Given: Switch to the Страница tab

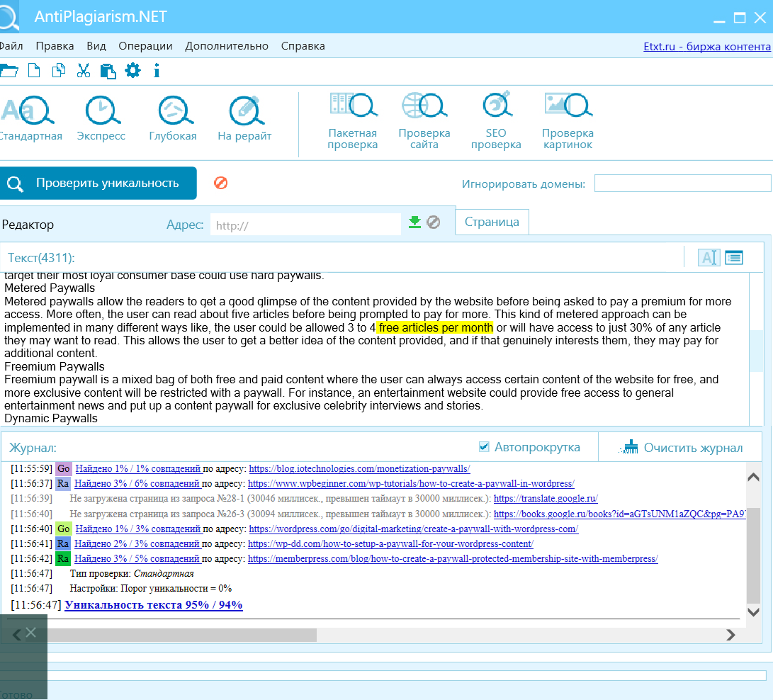Looking at the screenshot, I should pyautogui.click(x=492, y=222).
